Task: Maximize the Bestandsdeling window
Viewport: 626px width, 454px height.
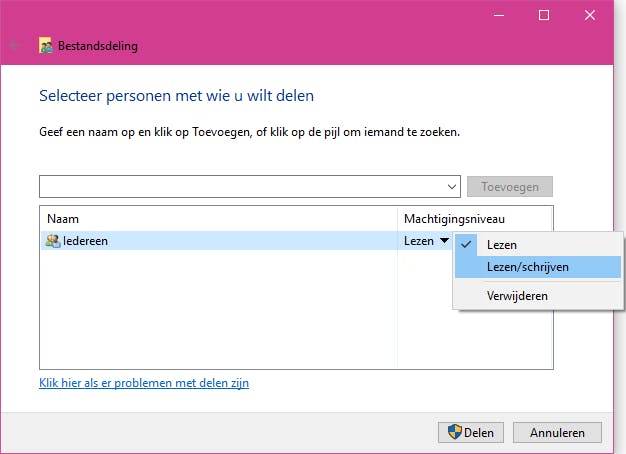Action: coord(544,15)
